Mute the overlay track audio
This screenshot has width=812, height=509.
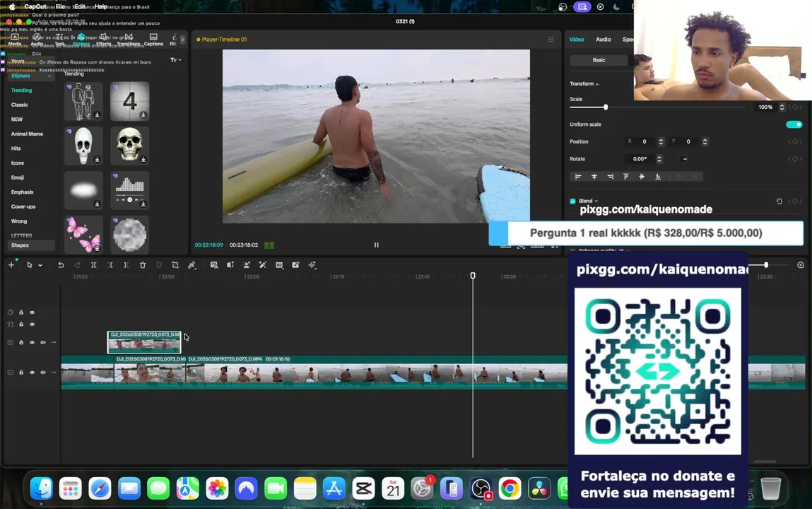click(43, 342)
